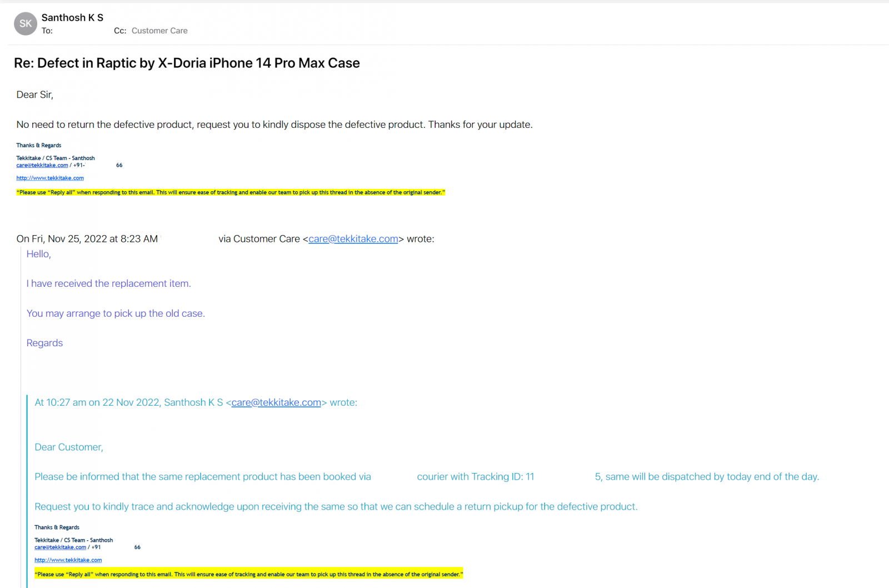Click 'Request you to kindly trace and acknowledge' line
This screenshot has height=588, width=889.
[336, 507]
